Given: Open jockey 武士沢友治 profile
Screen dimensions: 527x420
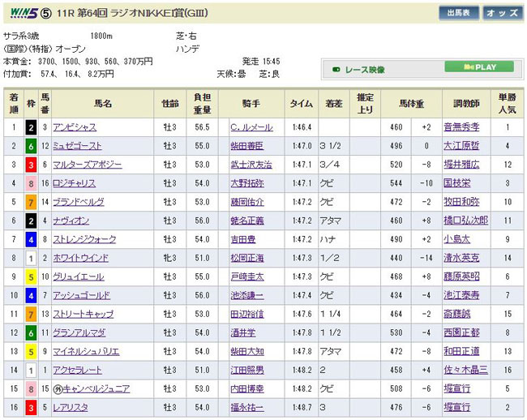Looking at the screenshot, I should pos(251,165).
